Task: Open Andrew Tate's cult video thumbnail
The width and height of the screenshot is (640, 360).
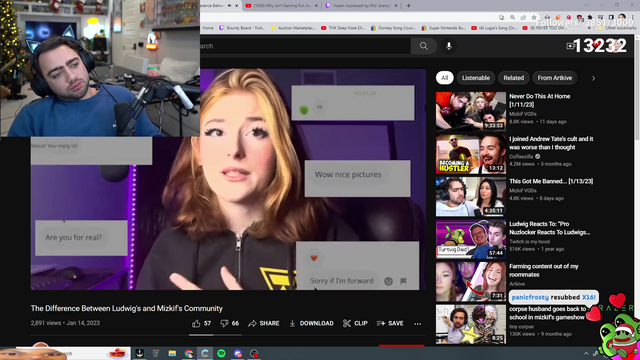Action: point(471,154)
